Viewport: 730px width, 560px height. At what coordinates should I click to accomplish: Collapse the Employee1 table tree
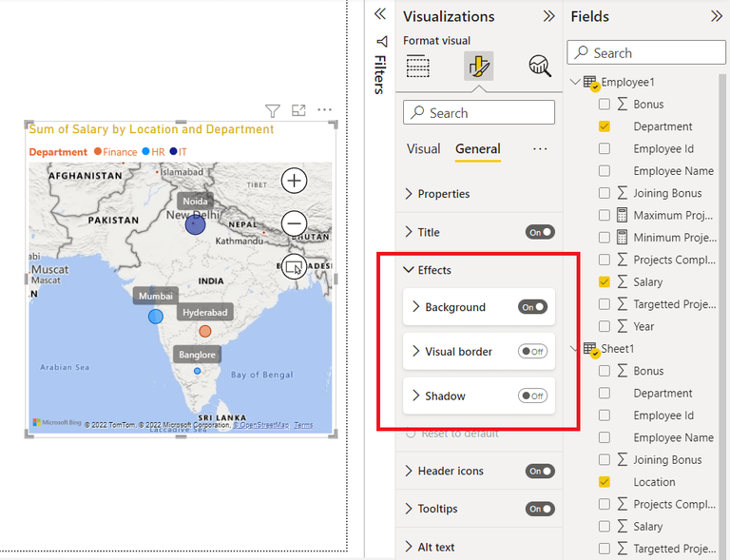pos(575,82)
